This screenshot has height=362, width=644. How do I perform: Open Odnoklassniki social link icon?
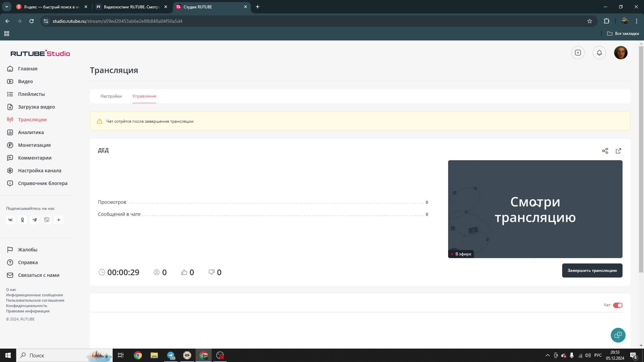point(22,220)
